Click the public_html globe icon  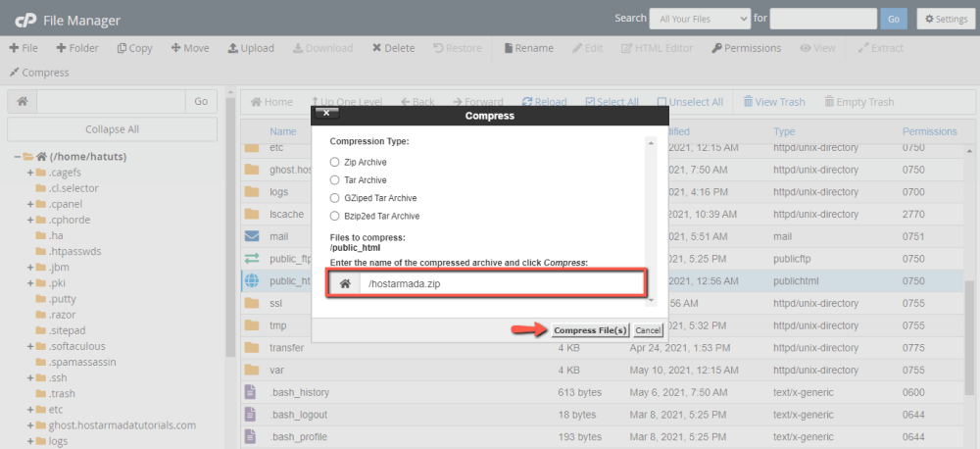pyautogui.click(x=251, y=280)
